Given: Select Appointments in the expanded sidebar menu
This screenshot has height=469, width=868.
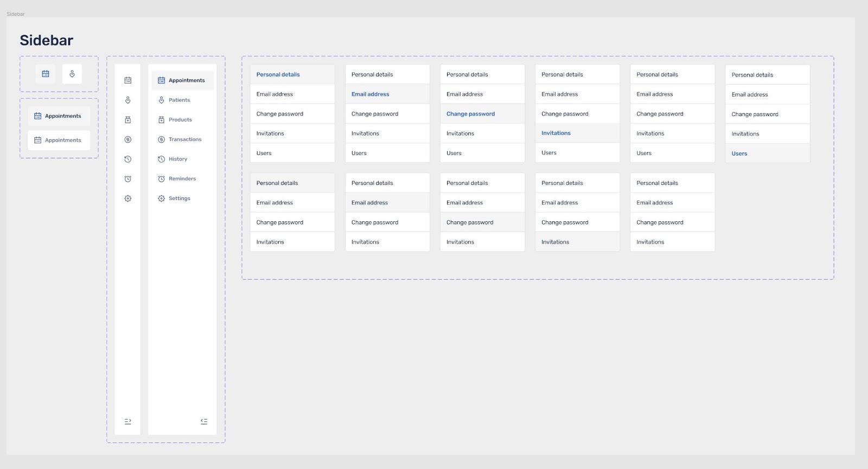Looking at the screenshot, I should point(182,80).
